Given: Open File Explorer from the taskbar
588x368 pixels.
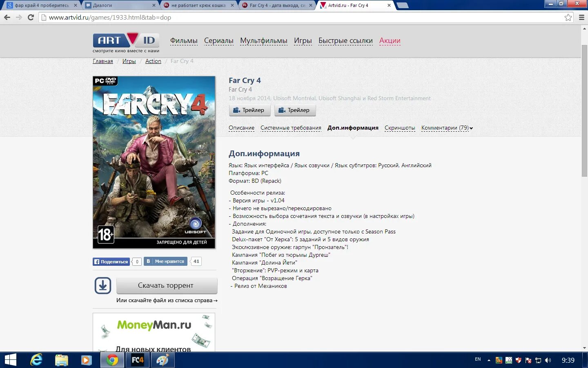Looking at the screenshot, I should pos(62,360).
